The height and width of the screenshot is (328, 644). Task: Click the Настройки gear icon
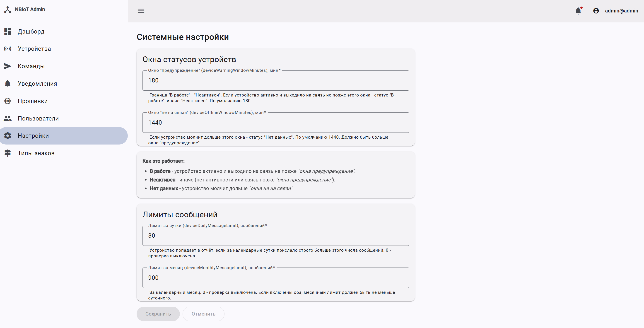8,136
